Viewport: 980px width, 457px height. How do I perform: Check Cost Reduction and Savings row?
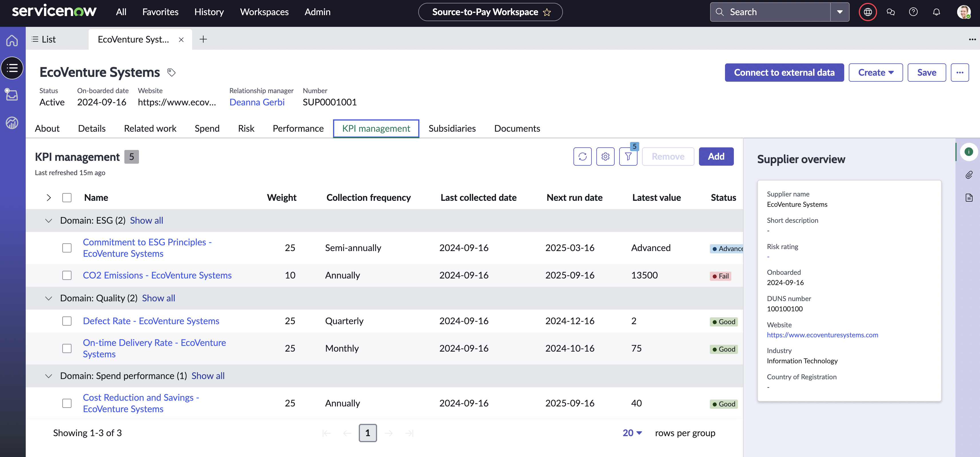[67, 403]
